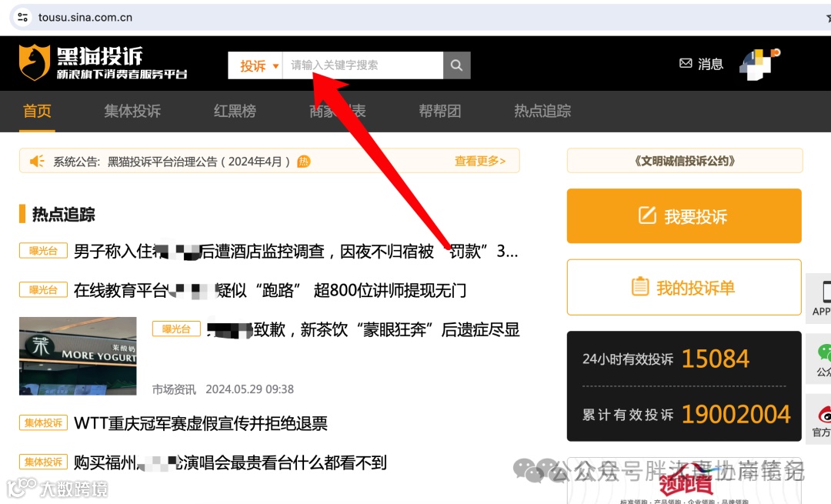Open the 集体投诉 navigation tab
The height and width of the screenshot is (504, 831).
(132, 111)
